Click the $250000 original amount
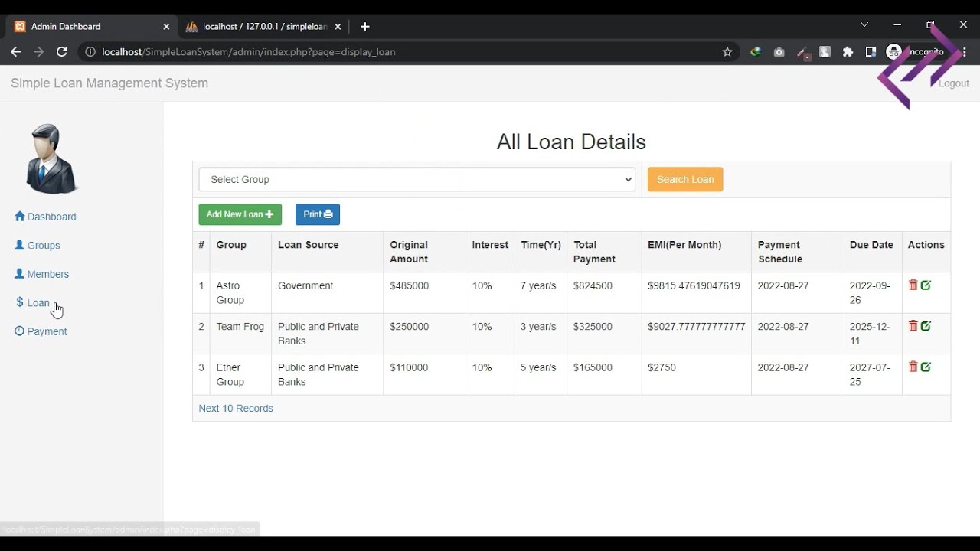The height and width of the screenshot is (551, 980). click(409, 326)
